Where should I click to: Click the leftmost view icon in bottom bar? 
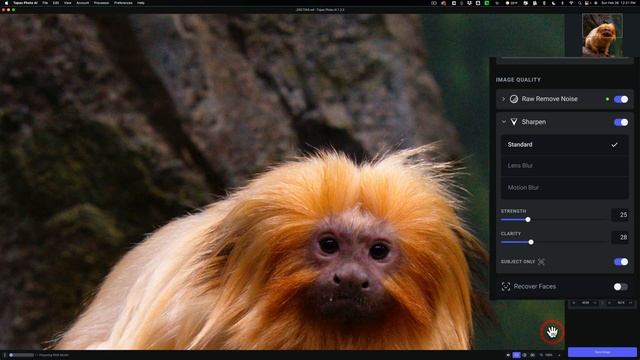[508, 355]
